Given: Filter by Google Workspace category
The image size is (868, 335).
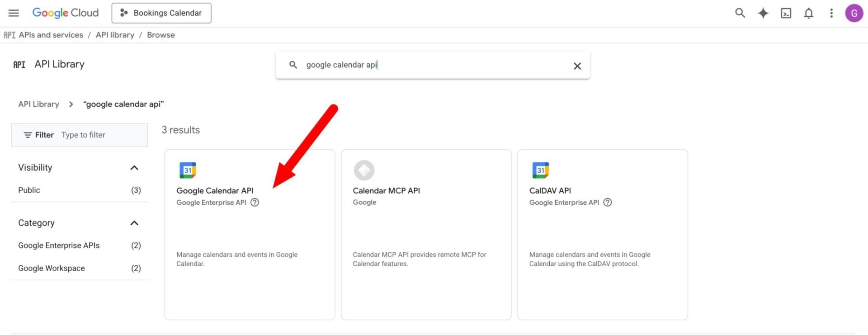Looking at the screenshot, I should click(79, 268).
